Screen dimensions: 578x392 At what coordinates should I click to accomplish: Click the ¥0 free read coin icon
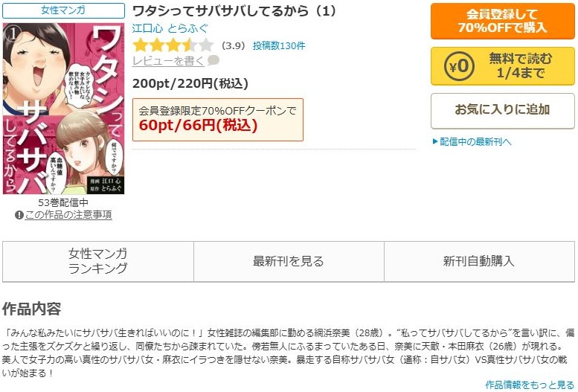click(x=459, y=66)
